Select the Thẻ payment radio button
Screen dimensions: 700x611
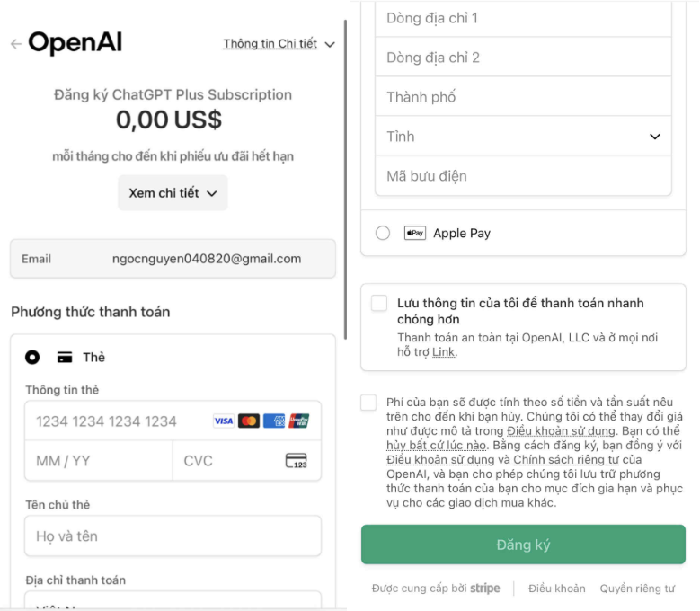pyautogui.click(x=32, y=357)
